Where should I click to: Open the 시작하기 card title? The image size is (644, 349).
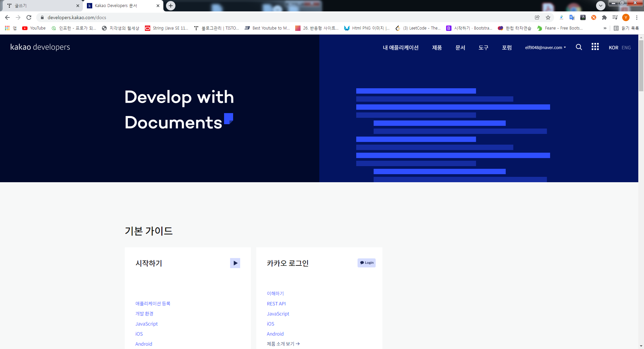click(149, 263)
